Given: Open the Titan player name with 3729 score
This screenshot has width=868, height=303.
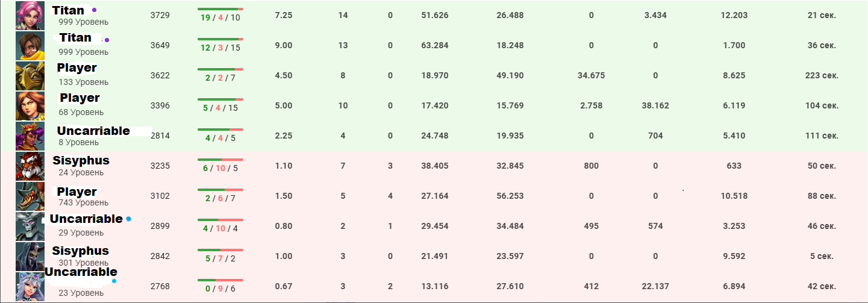Looking at the screenshot, I should 68,10.
